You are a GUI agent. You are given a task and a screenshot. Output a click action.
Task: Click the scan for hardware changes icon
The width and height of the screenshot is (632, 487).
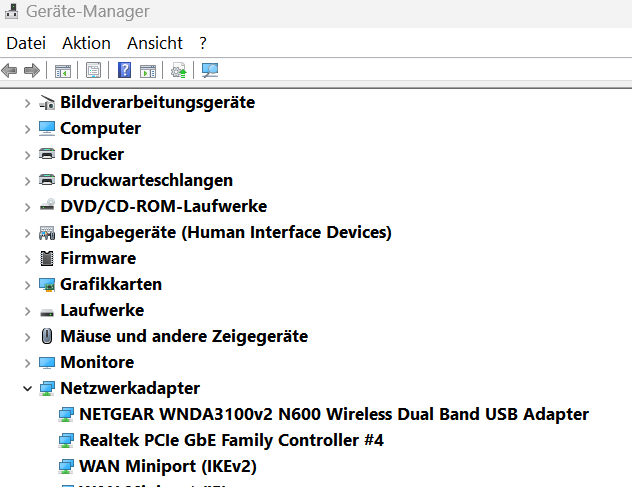coord(210,71)
